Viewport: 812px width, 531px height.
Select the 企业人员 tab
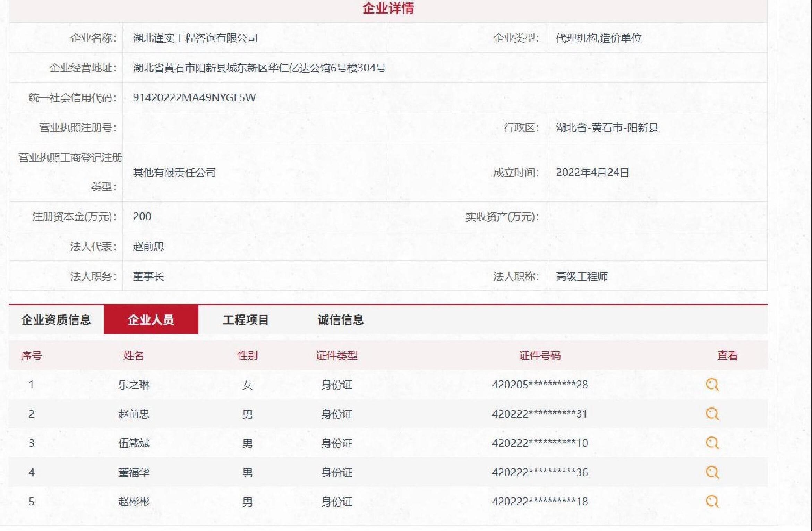[x=151, y=319]
